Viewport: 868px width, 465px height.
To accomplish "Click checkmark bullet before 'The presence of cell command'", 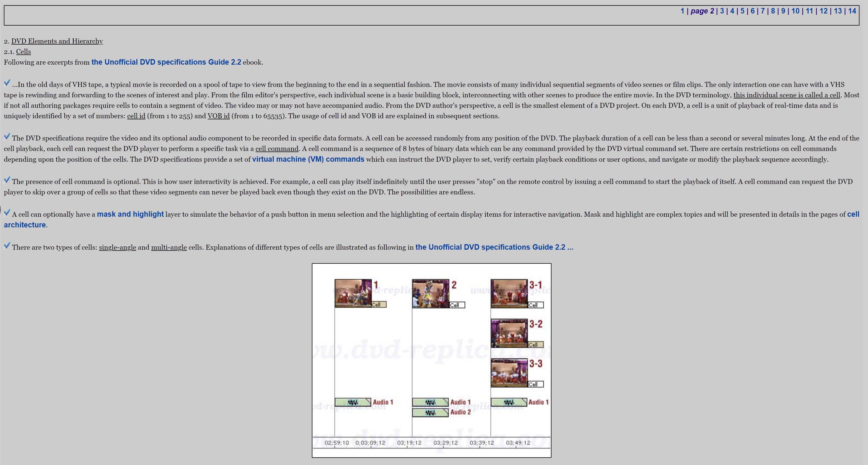I will click(7, 180).
